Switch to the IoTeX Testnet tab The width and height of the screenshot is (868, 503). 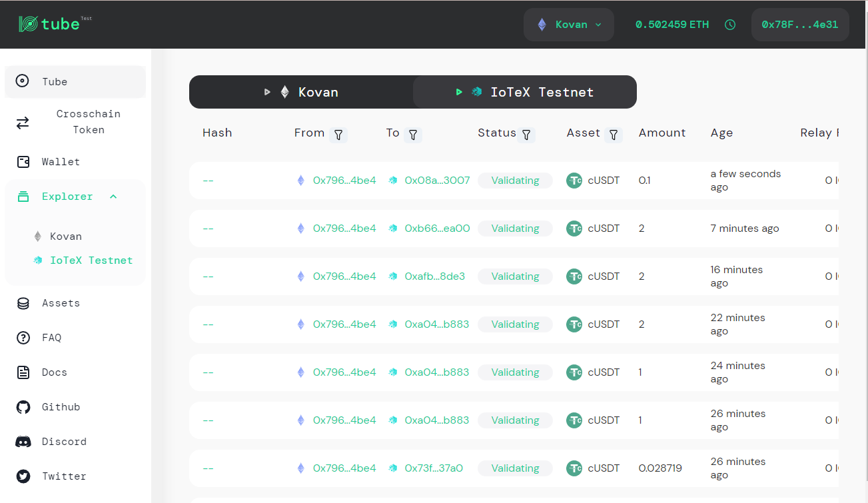(525, 92)
